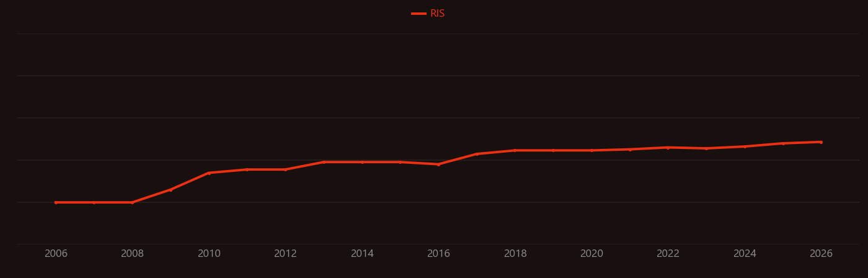Click the 2013 data point on RIS line
868x278 pixels.
324,162
